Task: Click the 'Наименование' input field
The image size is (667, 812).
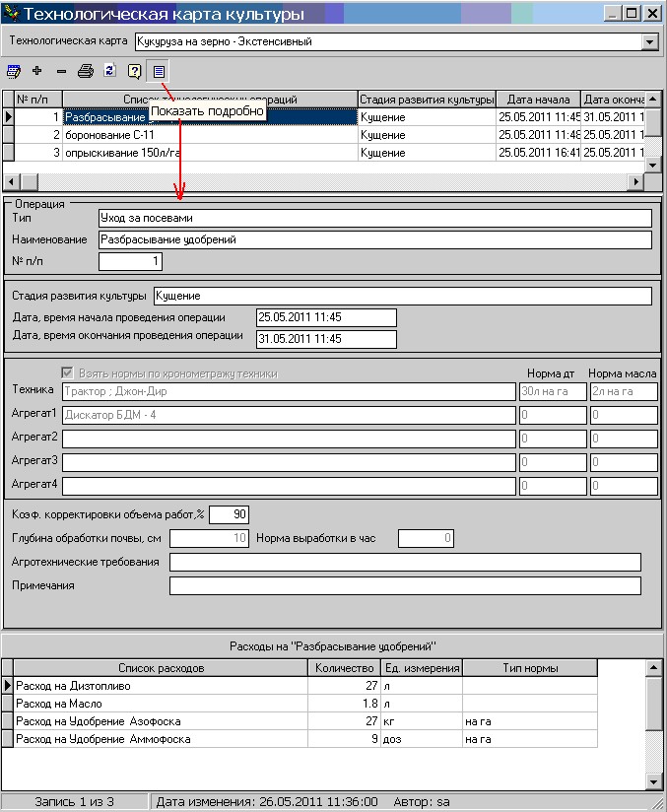Action: (x=374, y=239)
